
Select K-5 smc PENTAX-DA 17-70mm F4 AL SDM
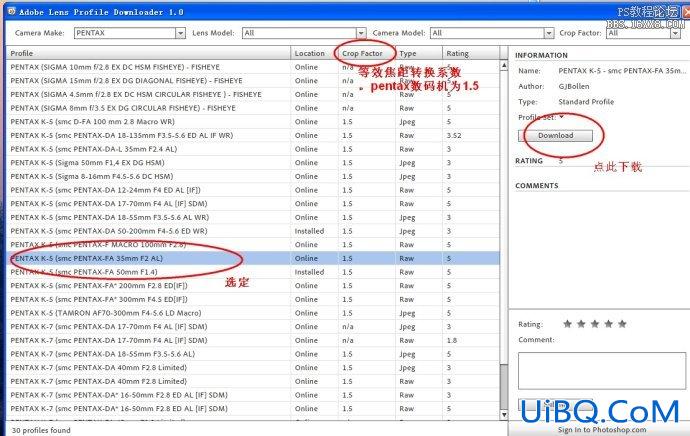coord(253,203)
